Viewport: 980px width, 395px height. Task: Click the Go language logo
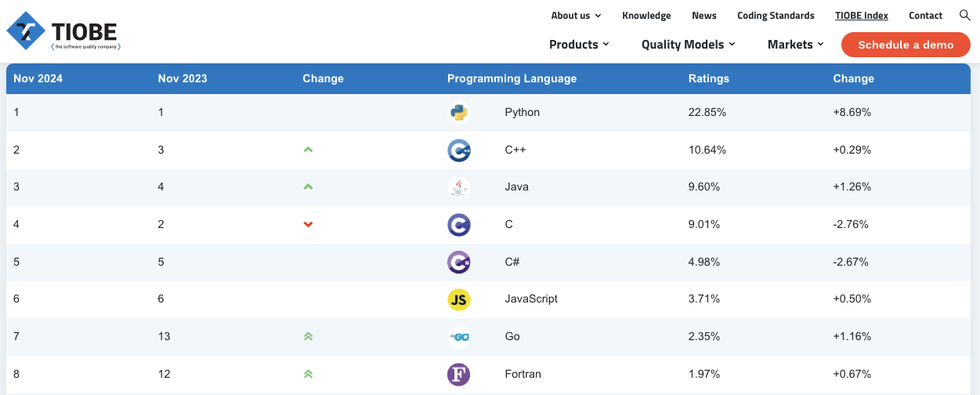coord(458,337)
